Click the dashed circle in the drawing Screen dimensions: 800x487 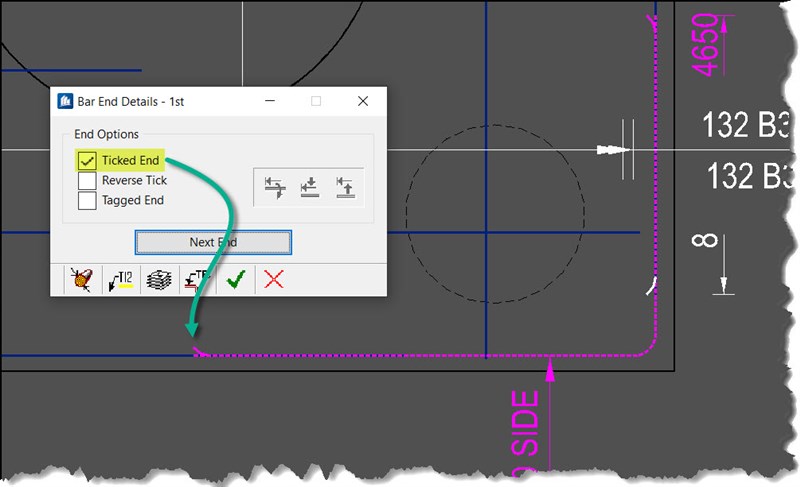(x=495, y=214)
